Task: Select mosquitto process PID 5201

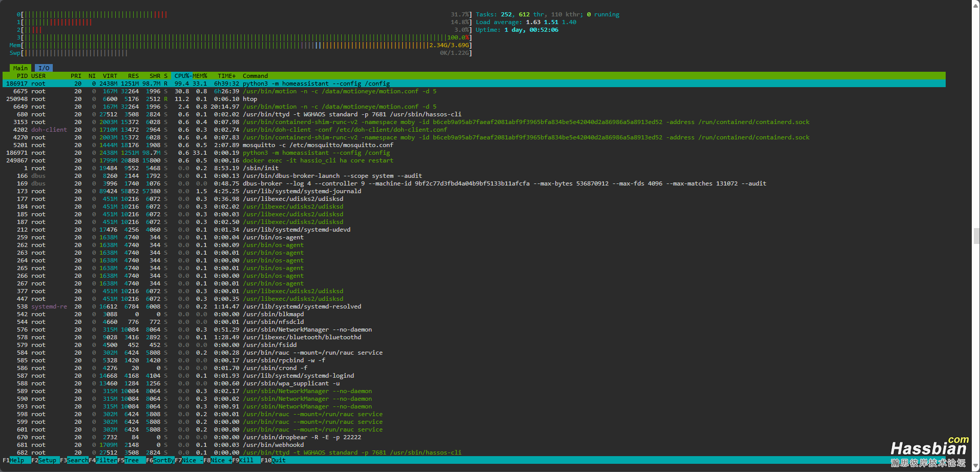Action: [x=474, y=145]
